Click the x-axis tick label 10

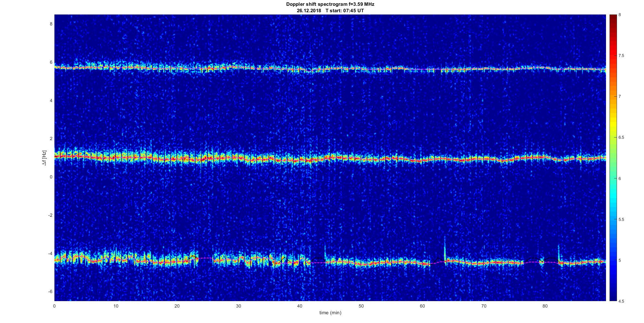(x=116, y=306)
